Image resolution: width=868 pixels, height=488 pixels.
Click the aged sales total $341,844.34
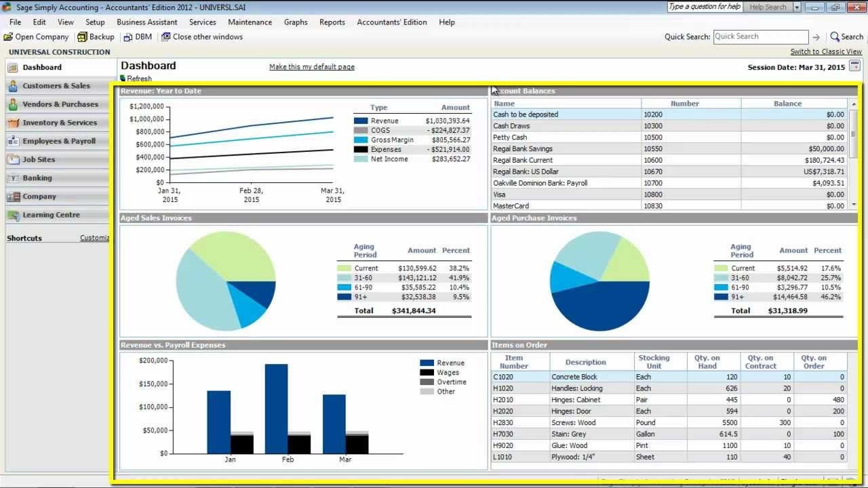click(414, 310)
